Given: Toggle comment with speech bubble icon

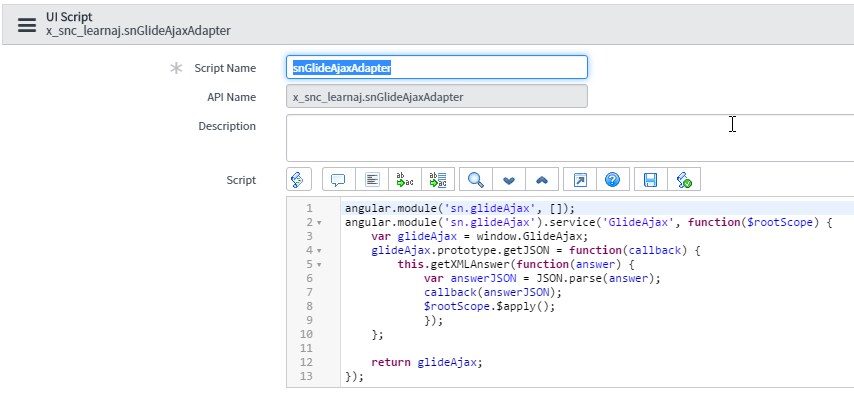Looking at the screenshot, I should pyautogui.click(x=339, y=180).
